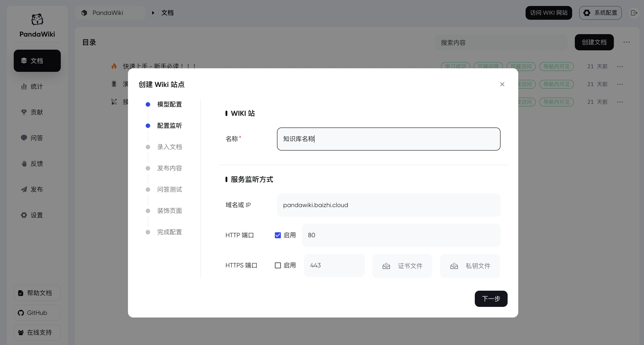This screenshot has height=345, width=644.
Task: Open the PandaWiki knowledge base selector
Action: tap(110, 13)
